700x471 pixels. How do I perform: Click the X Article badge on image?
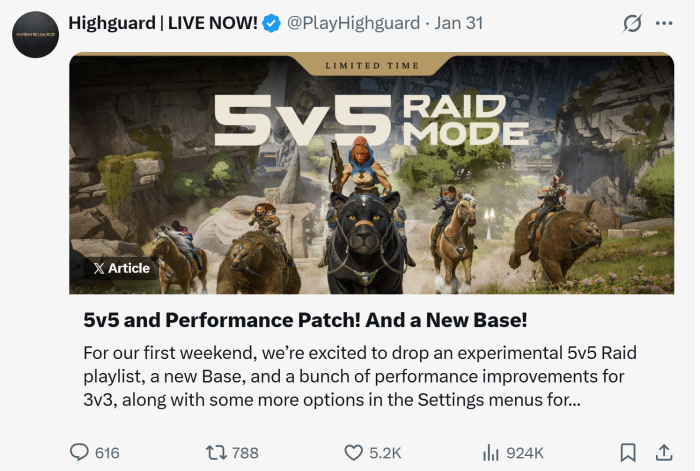click(121, 268)
